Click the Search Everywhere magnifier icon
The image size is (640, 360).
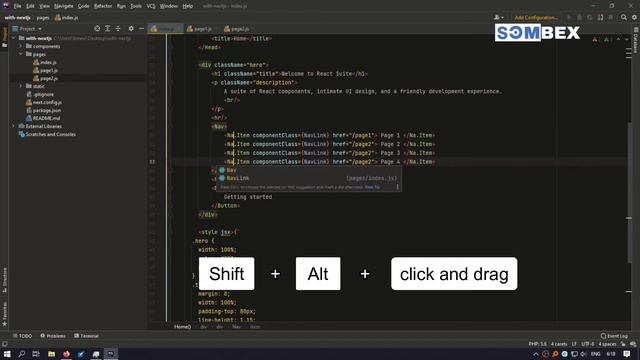click(624, 18)
